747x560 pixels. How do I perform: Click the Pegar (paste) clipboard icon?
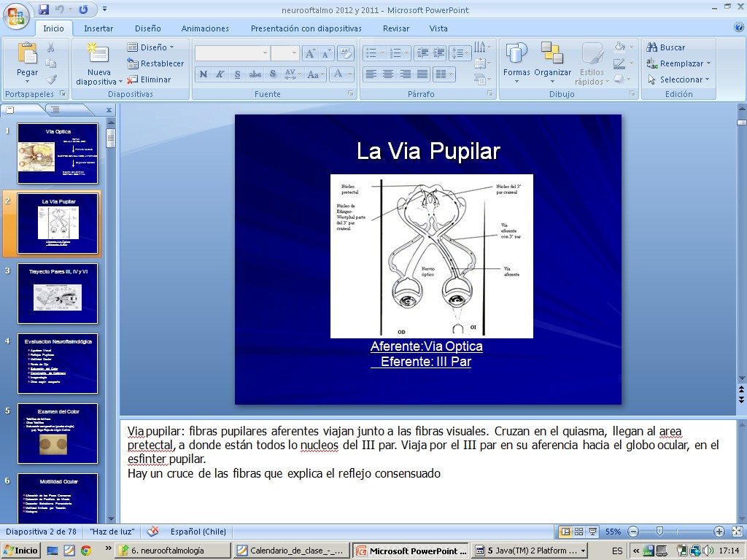click(x=27, y=55)
